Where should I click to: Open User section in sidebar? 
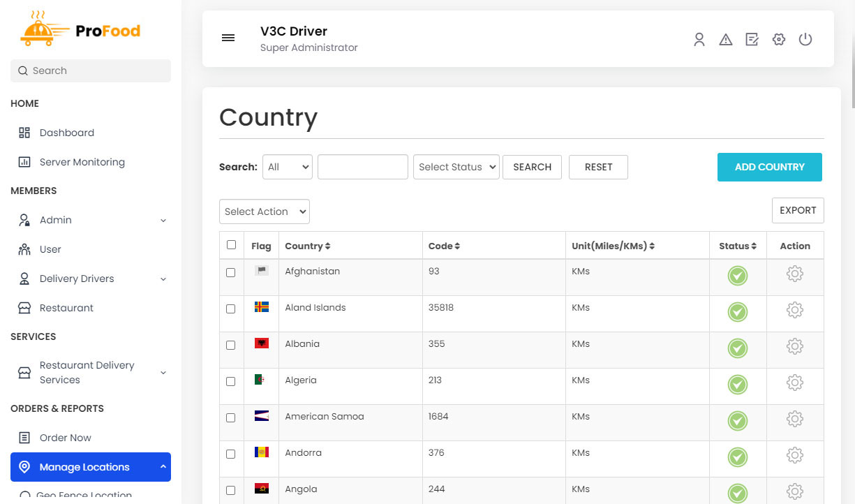50,249
